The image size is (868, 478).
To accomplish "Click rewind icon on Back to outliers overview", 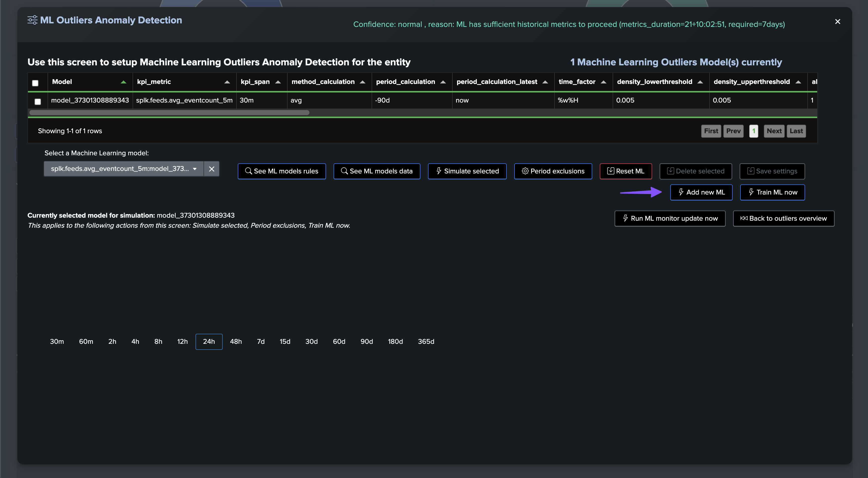I will pyautogui.click(x=744, y=218).
